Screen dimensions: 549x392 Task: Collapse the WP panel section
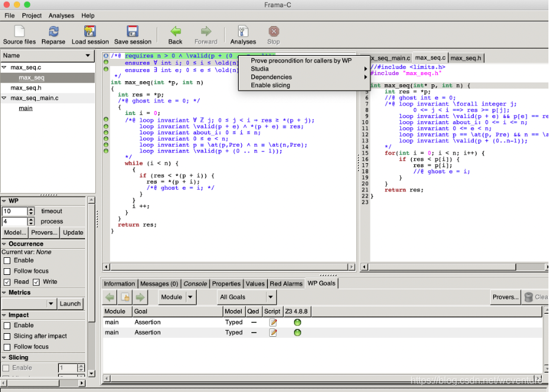tap(4, 201)
